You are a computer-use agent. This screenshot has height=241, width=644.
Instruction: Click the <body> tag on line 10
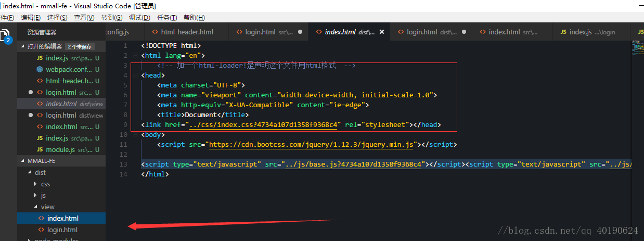point(153,134)
